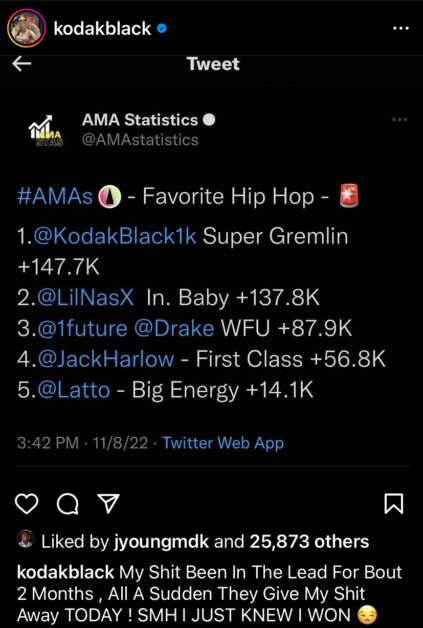Image resolution: width=423 pixels, height=628 pixels.
Task: Open @KodakBlack1k mention
Action: [x=116, y=236]
